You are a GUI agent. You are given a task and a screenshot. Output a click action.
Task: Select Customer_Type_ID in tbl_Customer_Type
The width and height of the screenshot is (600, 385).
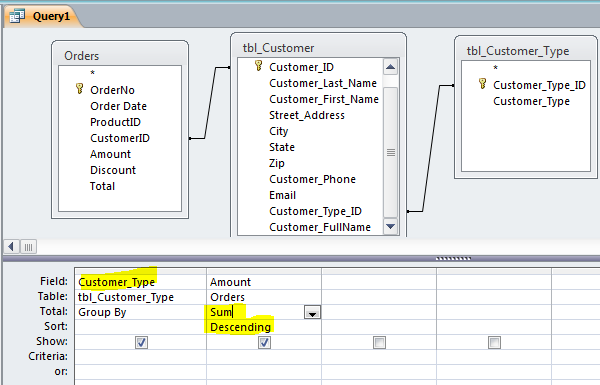coord(539,85)
